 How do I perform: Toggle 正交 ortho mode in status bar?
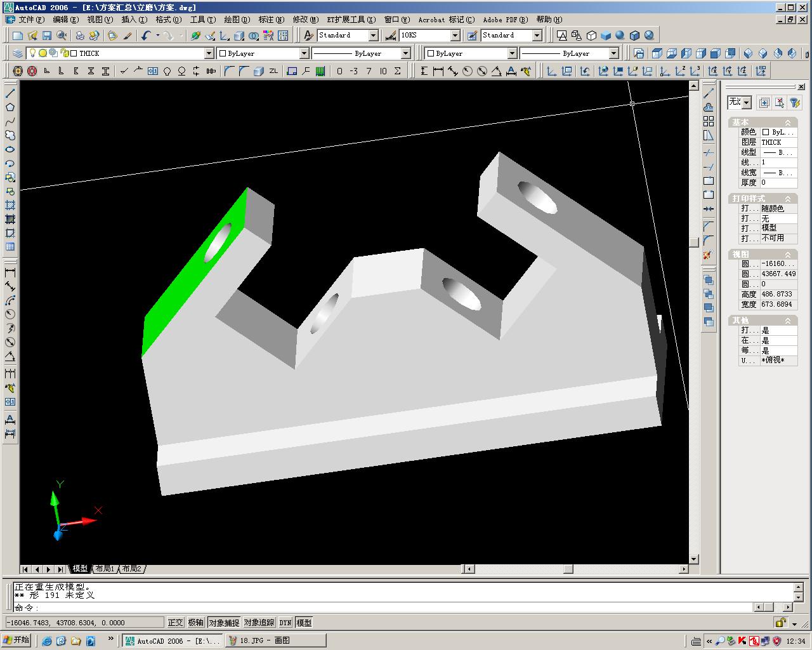(x=175, y=623)
